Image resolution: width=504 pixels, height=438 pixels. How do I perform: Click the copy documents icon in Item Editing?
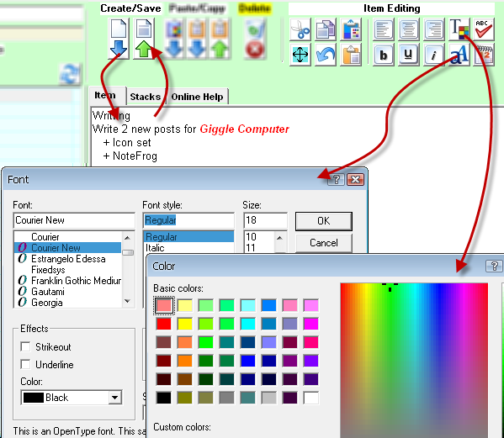pos(326,29)
